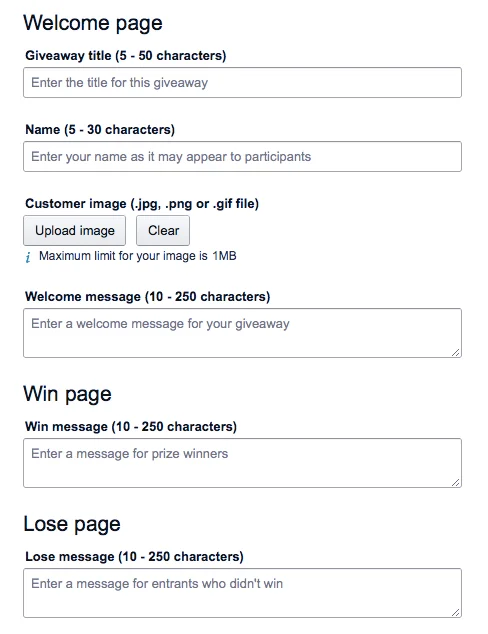Click the Lose page heading
Viewport: 488px width, 634px height.
[x=72, y=524]
